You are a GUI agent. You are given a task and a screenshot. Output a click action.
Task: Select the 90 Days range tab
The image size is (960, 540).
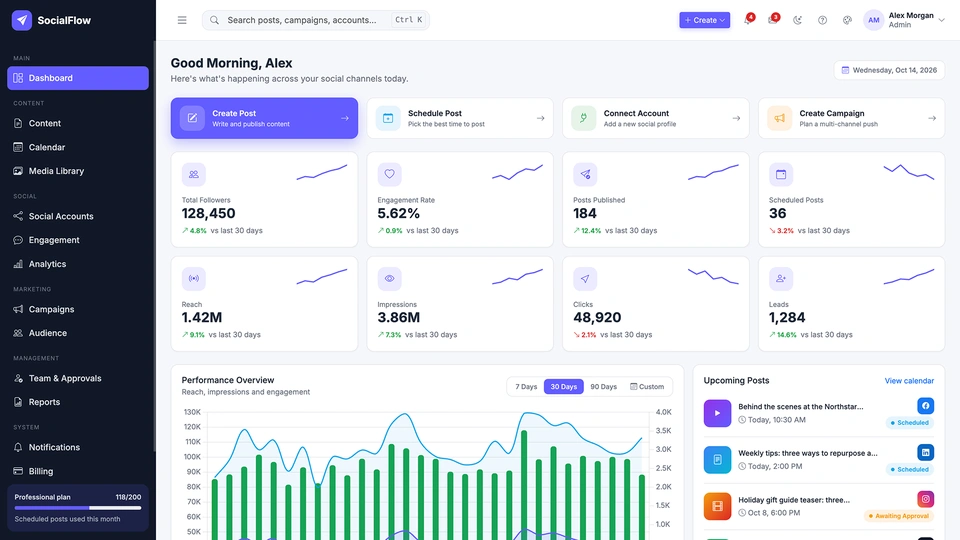603,387
